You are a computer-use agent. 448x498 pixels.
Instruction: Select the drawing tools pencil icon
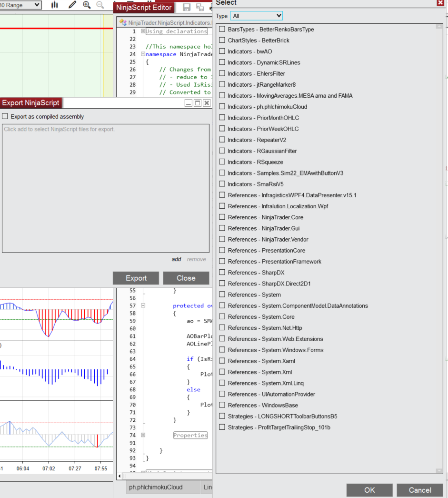click(x=72, y=4)
